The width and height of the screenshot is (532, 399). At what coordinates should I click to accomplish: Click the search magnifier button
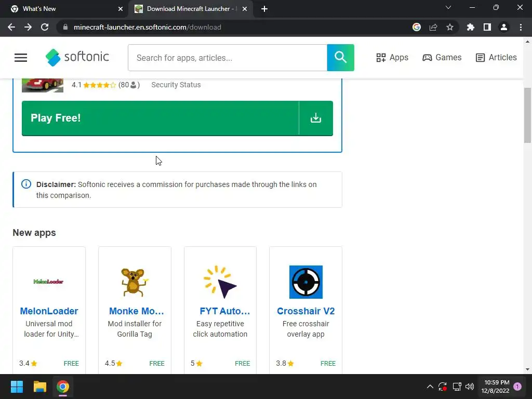click(x=340, y=58)
